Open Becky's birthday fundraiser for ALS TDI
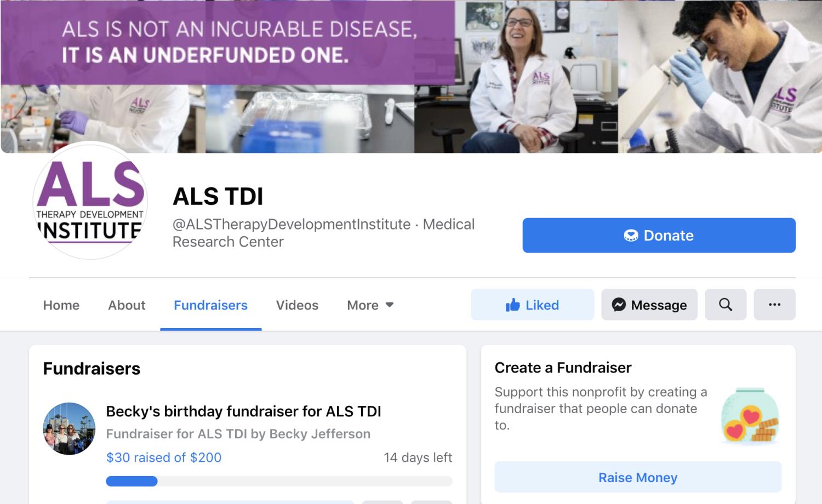This screenshot has width=822, height=504. (243, 411)
